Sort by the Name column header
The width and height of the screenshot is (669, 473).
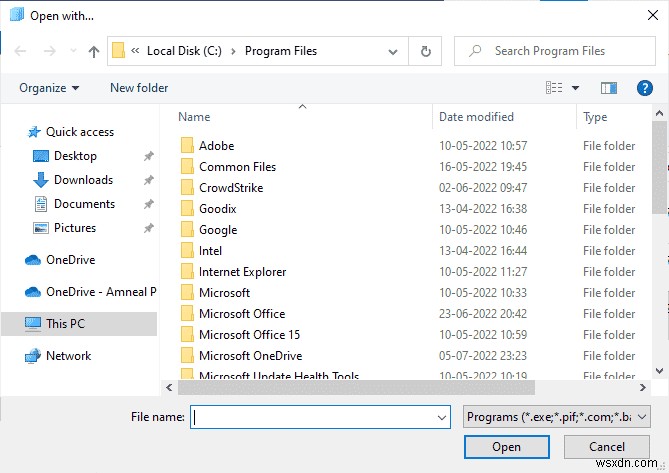pos(194,117)
